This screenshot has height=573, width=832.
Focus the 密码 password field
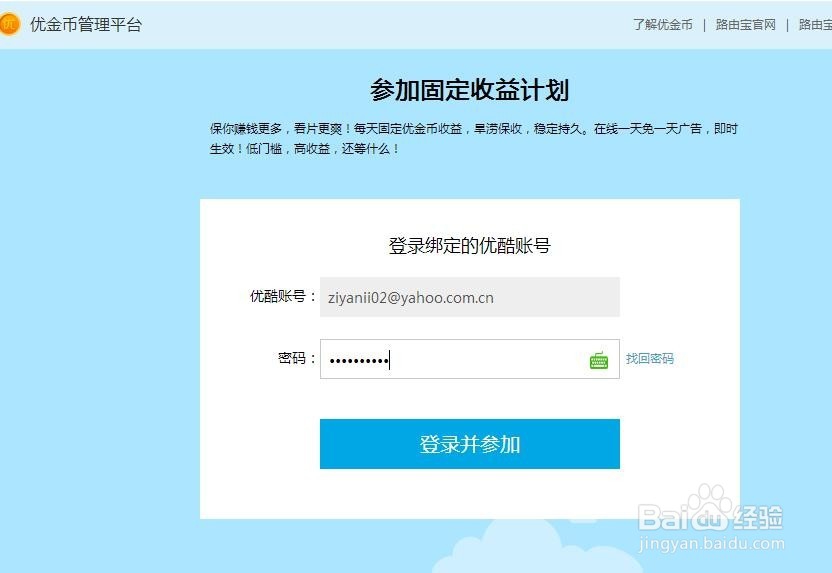tap(470, 359)
